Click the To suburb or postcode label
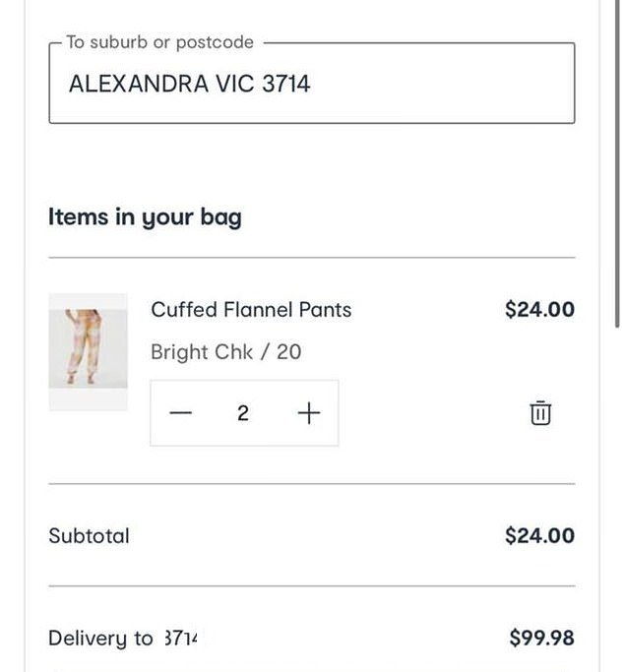624x672 pixels. 159,42
